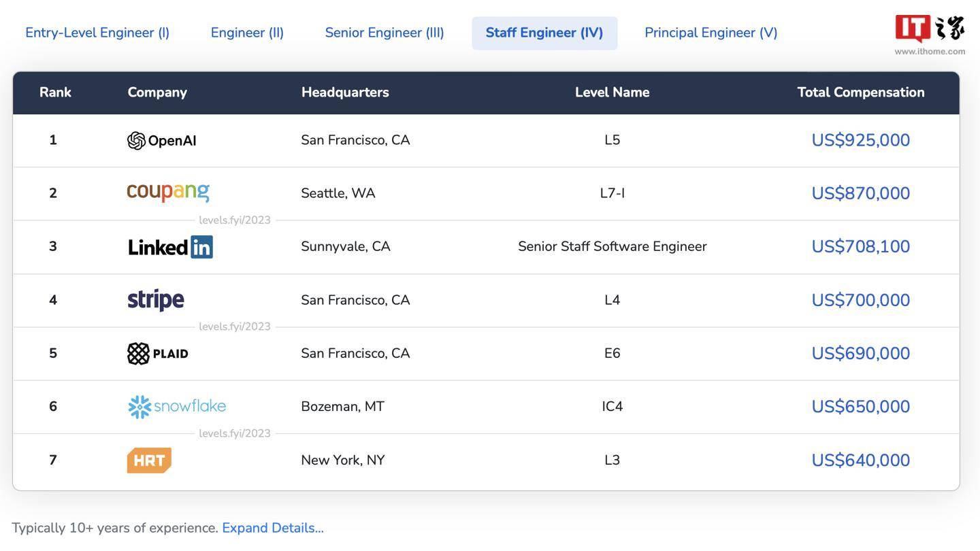This screenshot has width=980, height=551.
Task: Click the Rank column header
Action: tap(55, 93)
